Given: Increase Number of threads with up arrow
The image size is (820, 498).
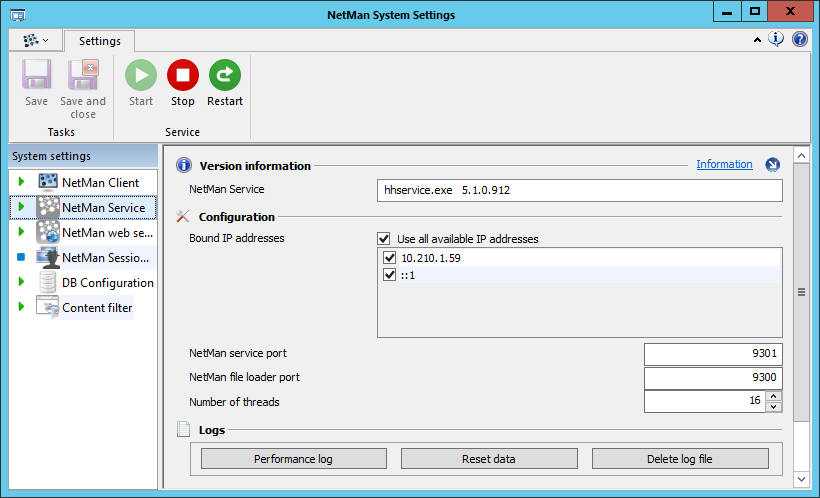Looking at the screenshot, I should tap(773, 397).
